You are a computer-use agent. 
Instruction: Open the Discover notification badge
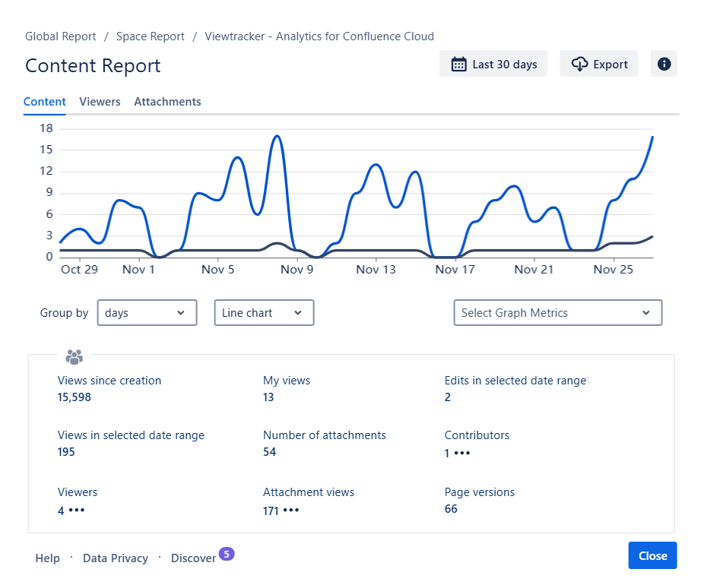click(227, 554)
